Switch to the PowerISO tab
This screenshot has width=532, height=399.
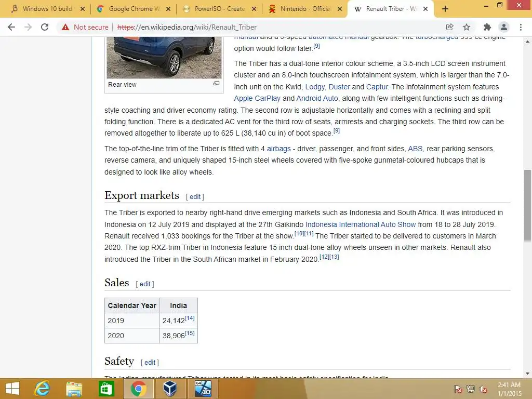point(219,9)
